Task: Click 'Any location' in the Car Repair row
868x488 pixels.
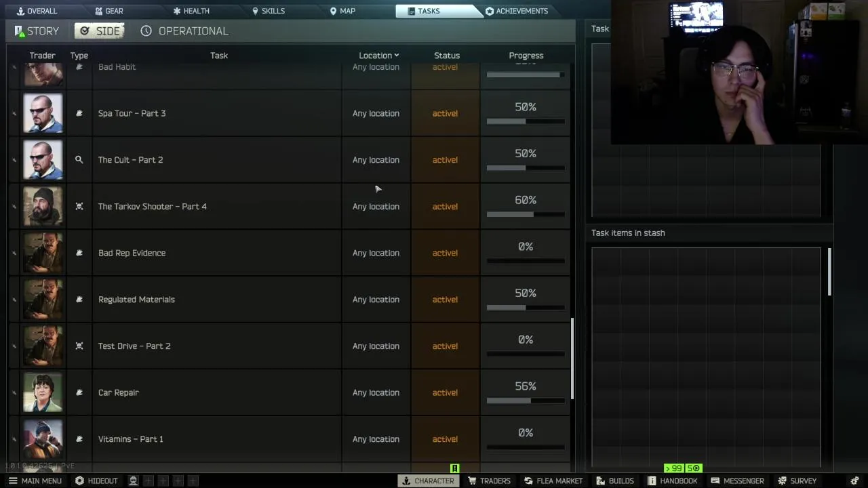Action: point(376,392)
